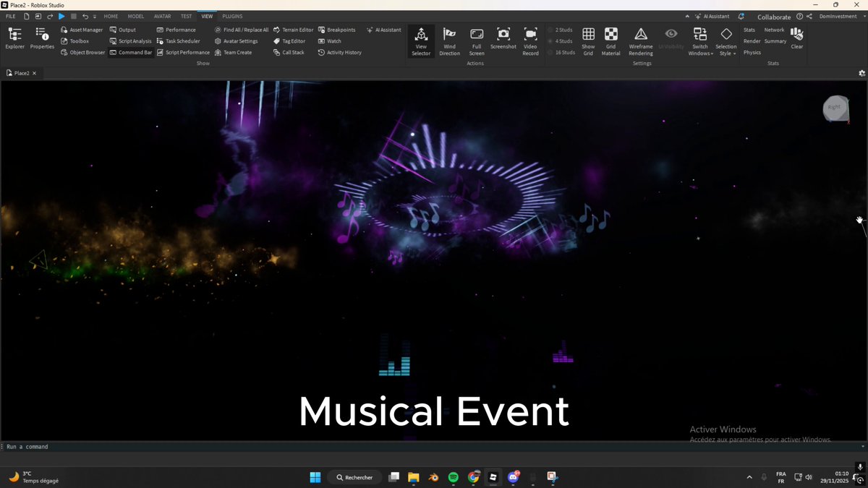Open the Properties panel

42,39
